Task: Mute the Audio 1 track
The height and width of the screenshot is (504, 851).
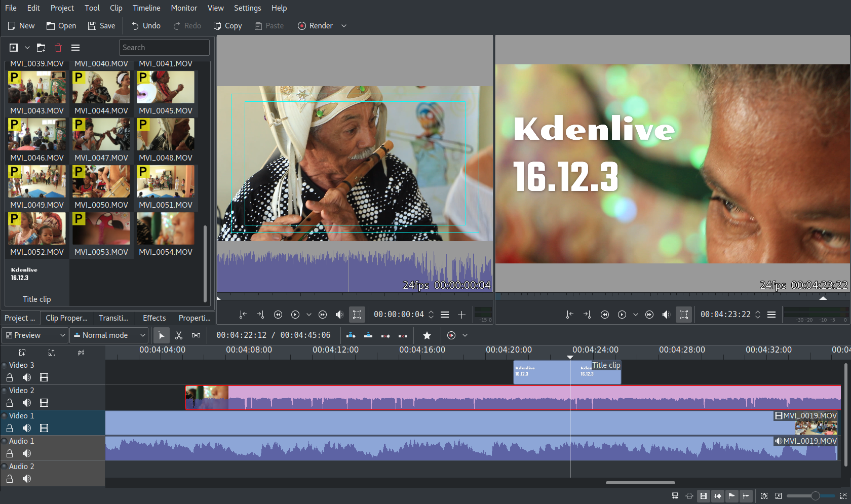Action: coord(26,453)
